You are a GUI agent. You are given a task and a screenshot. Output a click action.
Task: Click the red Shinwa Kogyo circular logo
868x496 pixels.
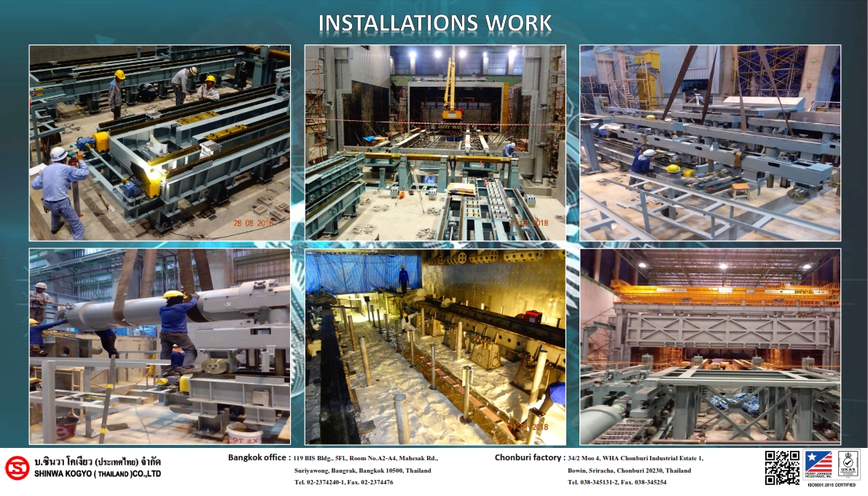click(x=17, y=468)
